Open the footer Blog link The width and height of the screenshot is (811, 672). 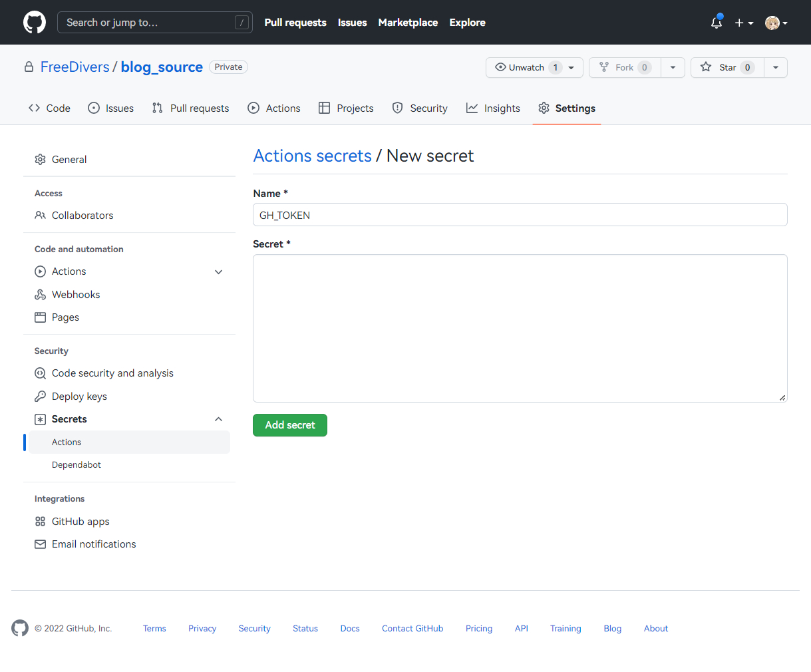pyautogui.click(x=613, y=629)
